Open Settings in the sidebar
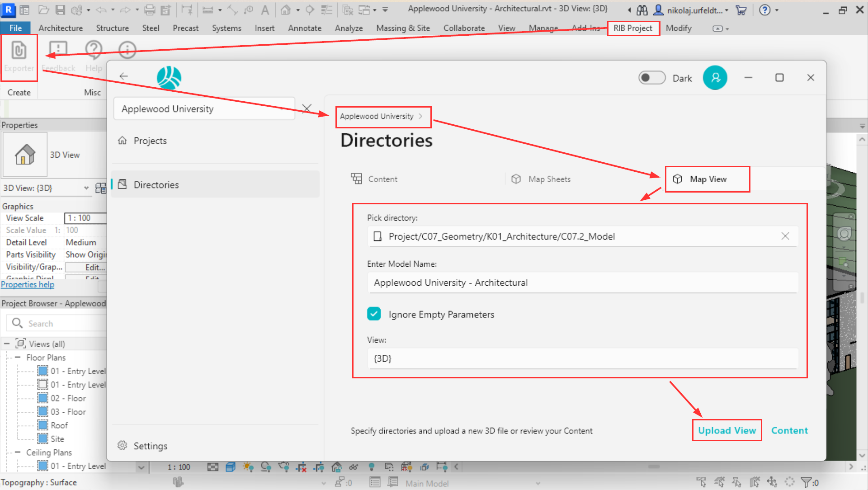Viewport: 868px width, 490px height. [x=150, y=446]
